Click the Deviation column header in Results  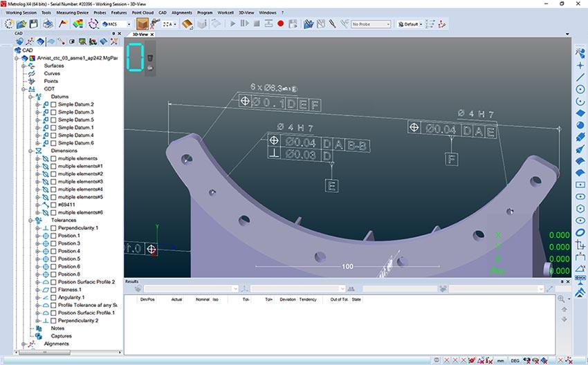(x=287, y=299)
